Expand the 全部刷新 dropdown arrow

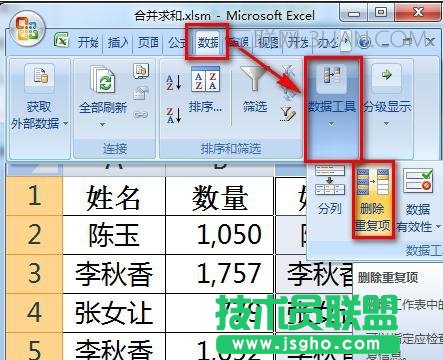(x=103, y=125)
